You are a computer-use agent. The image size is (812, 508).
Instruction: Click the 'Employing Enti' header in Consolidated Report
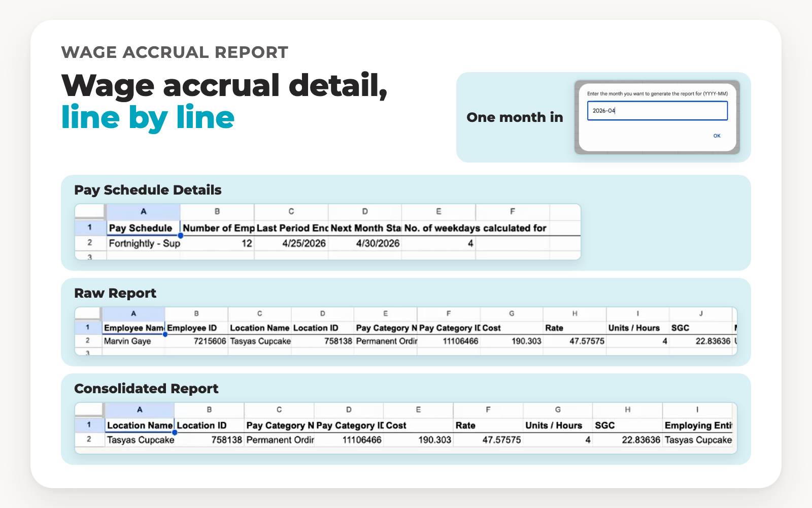[x=697, y=425]
